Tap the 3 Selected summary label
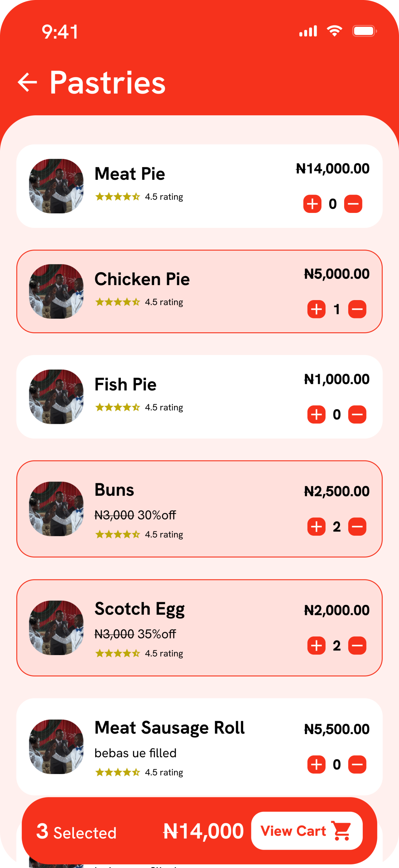The image size is (399, 868). 77,832
